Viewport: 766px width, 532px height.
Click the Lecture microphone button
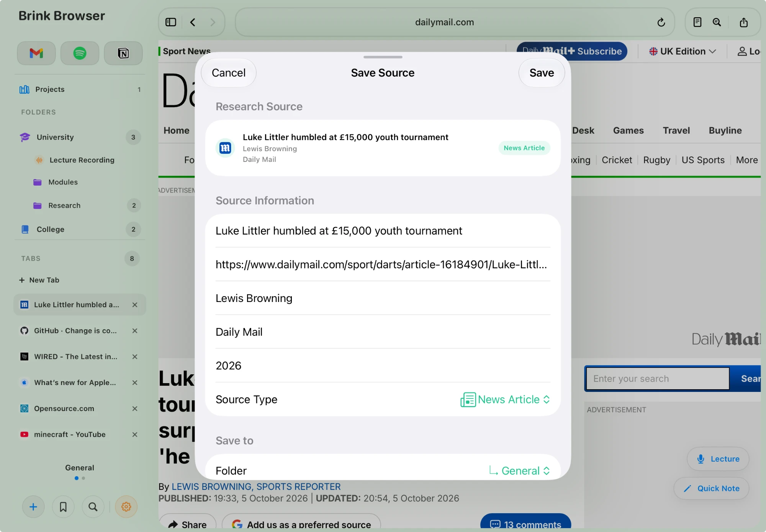[718, 459]
